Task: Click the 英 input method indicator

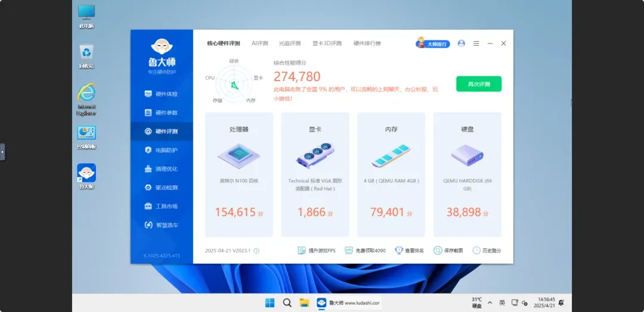Action: coord(502,303)
